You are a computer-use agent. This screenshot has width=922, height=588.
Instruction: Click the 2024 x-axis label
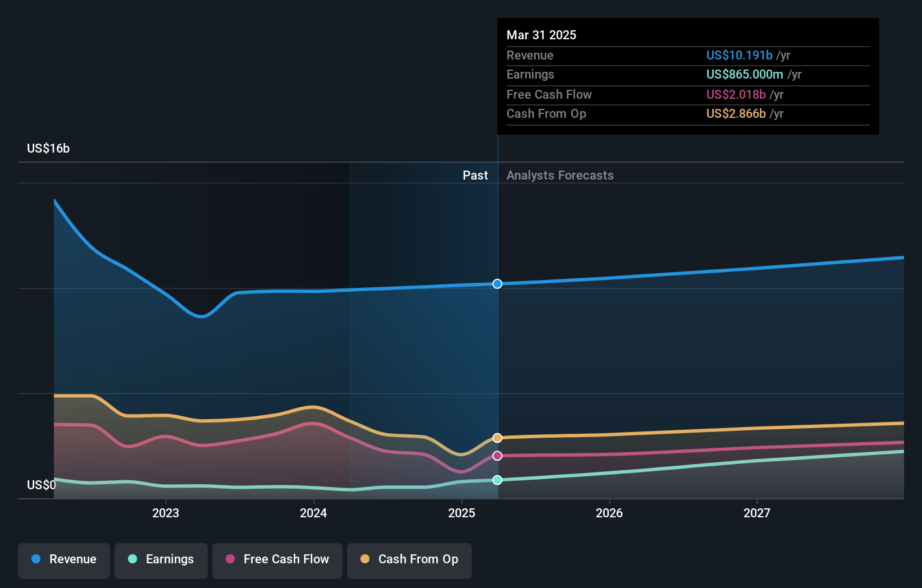click(x=313, y=513)
